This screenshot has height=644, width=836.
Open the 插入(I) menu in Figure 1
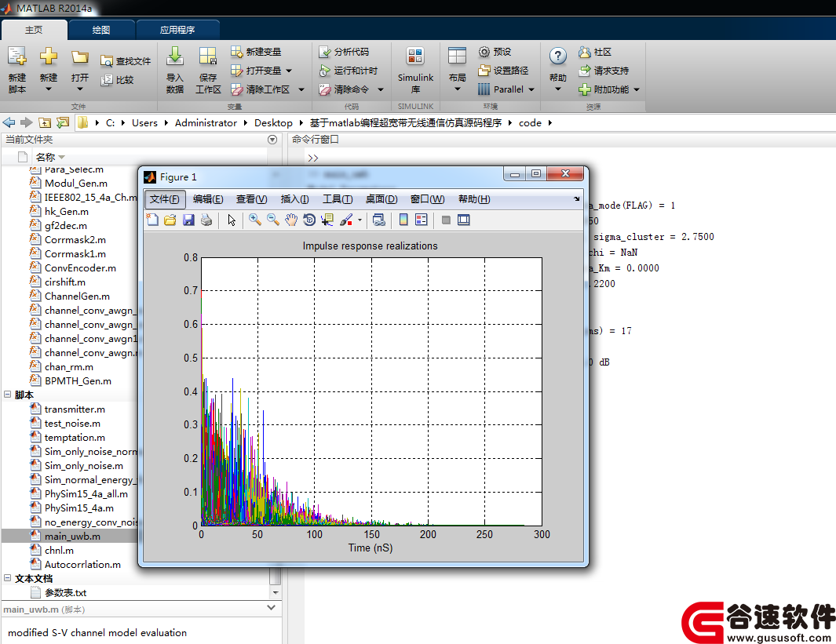click(x=295, y=199)
